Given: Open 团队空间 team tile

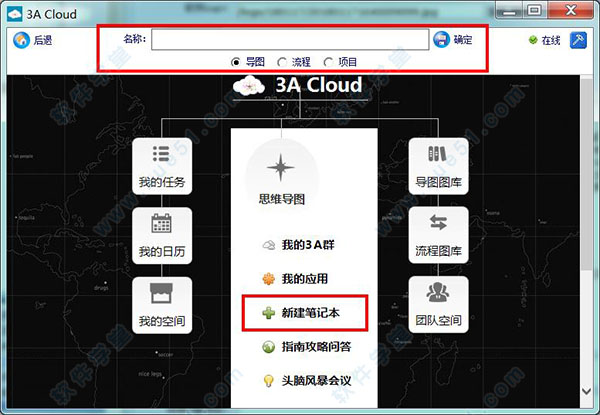Looking at the screenshot, I should 439,304.
